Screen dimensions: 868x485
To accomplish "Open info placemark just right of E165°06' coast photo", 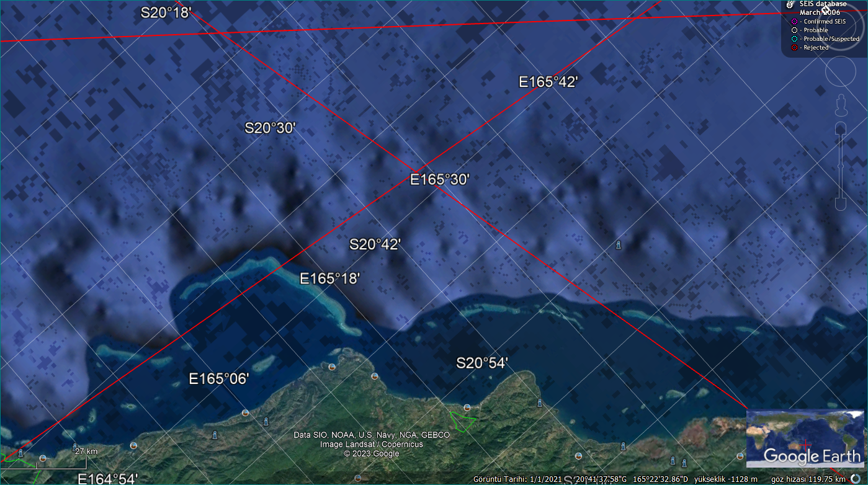I will coord(266,422).
